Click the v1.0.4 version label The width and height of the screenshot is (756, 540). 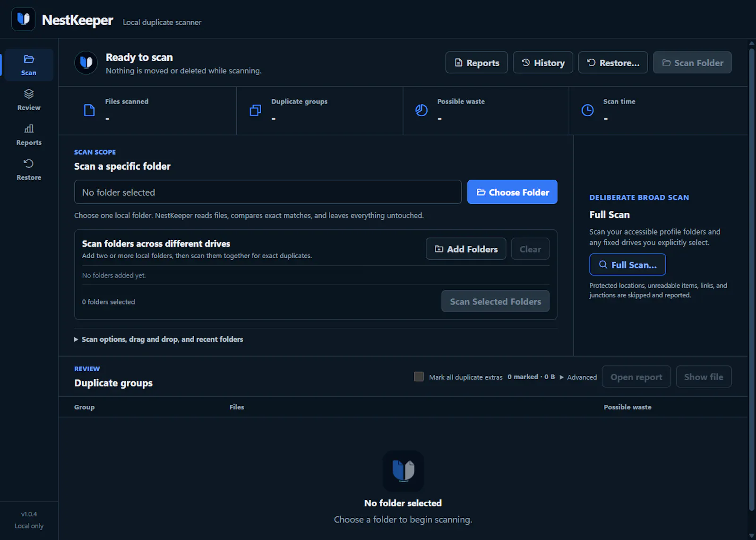click(x=29, y=514)
